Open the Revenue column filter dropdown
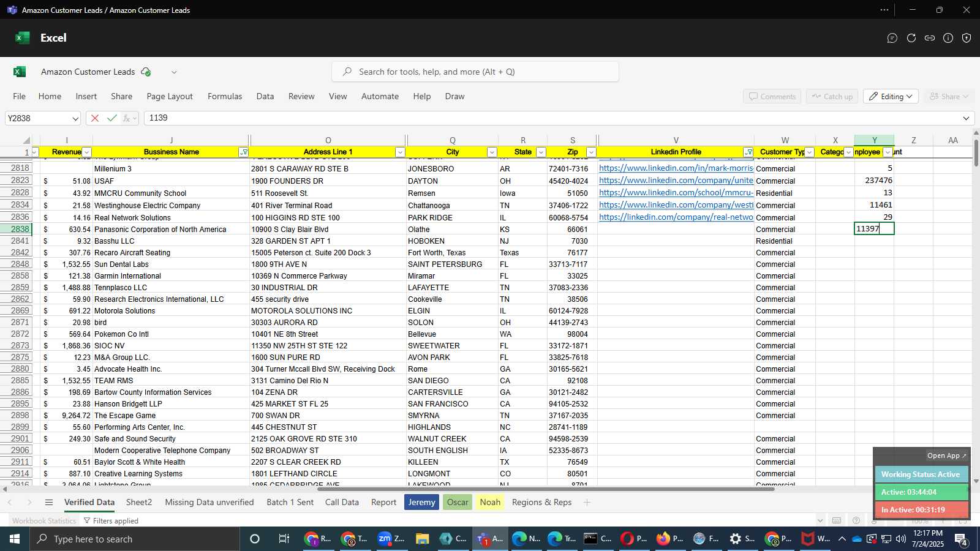 pyautogui.click(x=87, y=152)
